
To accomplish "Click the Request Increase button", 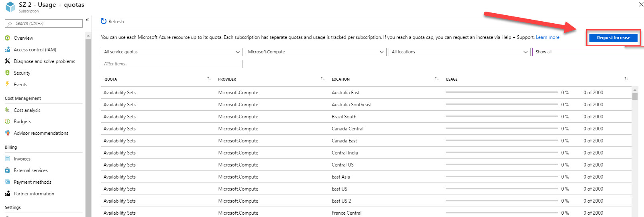I will coord(613,38).
